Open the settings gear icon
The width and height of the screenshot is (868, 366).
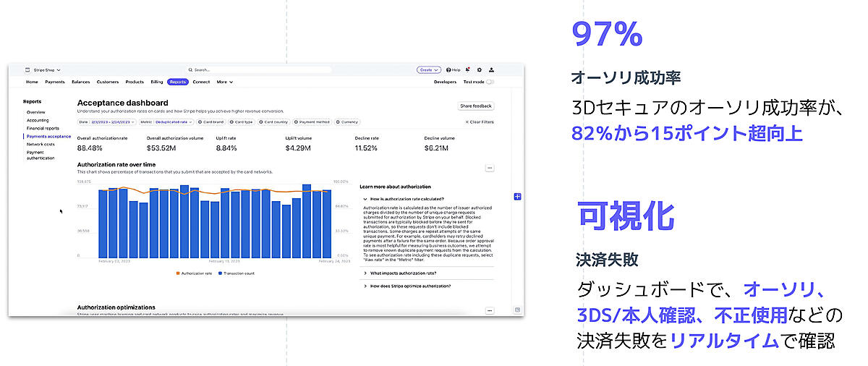479,70
